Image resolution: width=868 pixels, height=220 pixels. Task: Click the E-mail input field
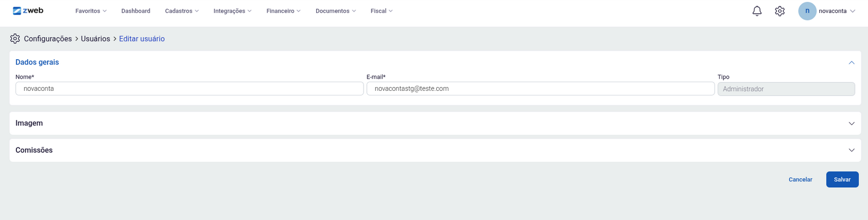tap(540, 89)
